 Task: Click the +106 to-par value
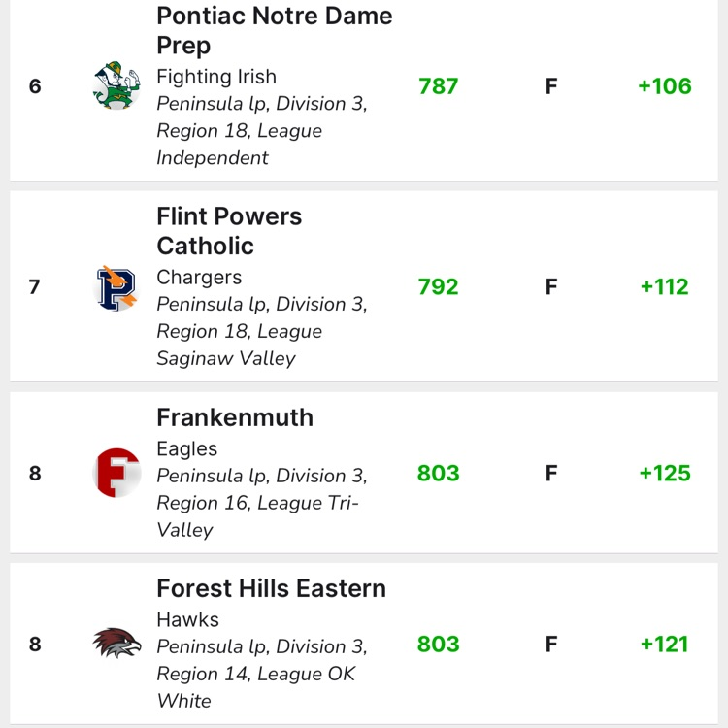665,86
